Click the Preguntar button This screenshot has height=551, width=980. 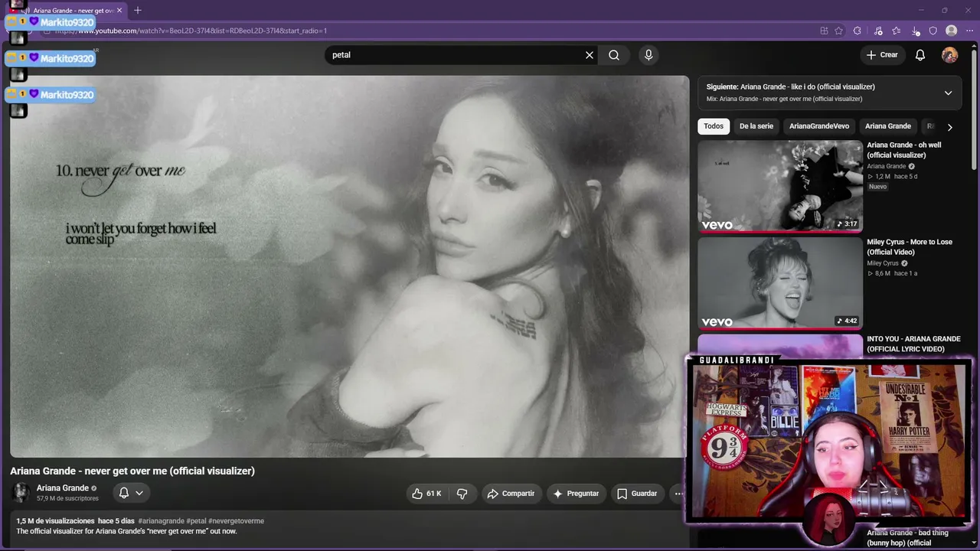(x=577, y=494)
